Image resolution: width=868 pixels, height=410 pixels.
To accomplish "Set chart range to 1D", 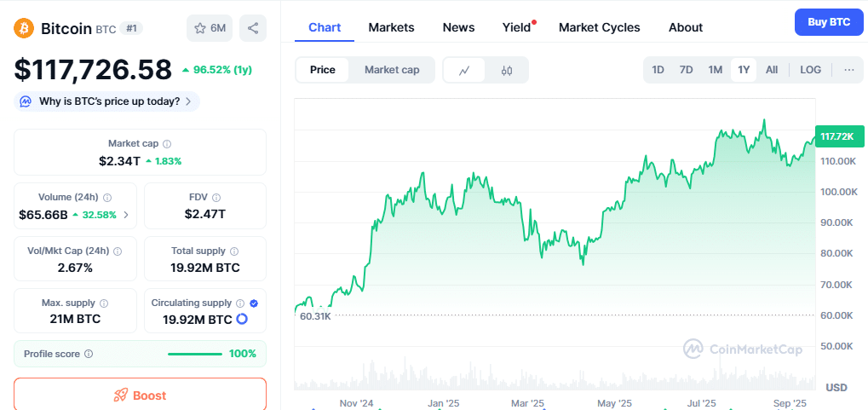I will 658,70.
